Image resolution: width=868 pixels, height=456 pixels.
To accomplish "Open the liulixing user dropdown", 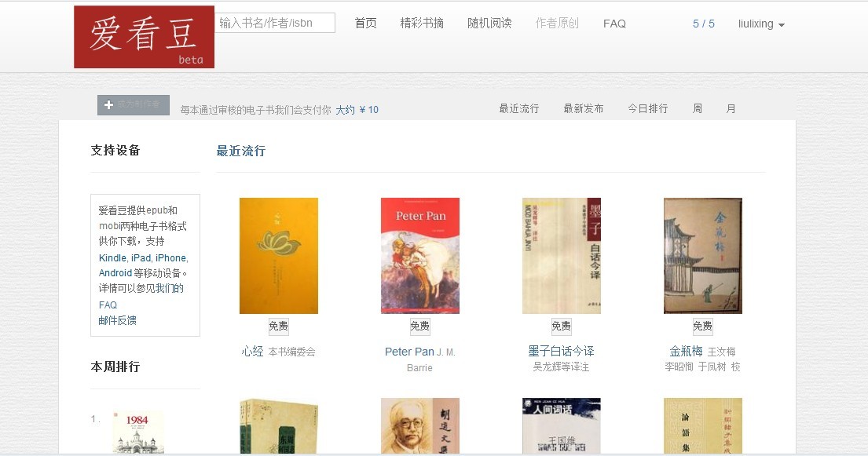I will (761, 24).
